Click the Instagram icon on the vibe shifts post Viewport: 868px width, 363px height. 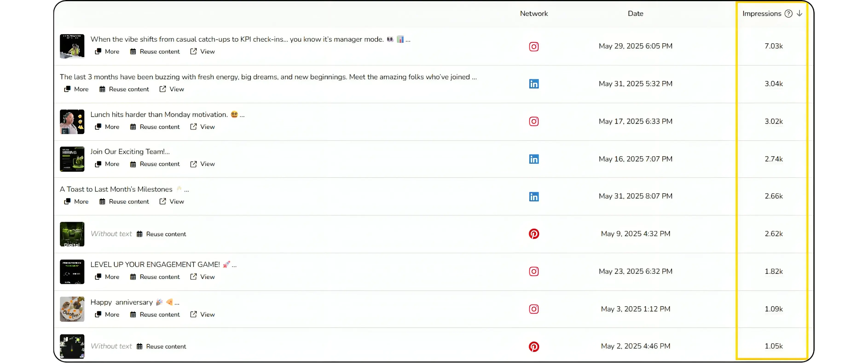534,46
